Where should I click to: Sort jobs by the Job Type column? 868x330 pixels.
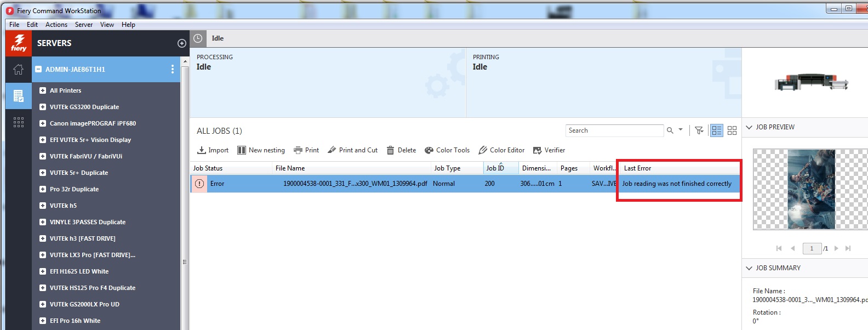coord(457,168)
